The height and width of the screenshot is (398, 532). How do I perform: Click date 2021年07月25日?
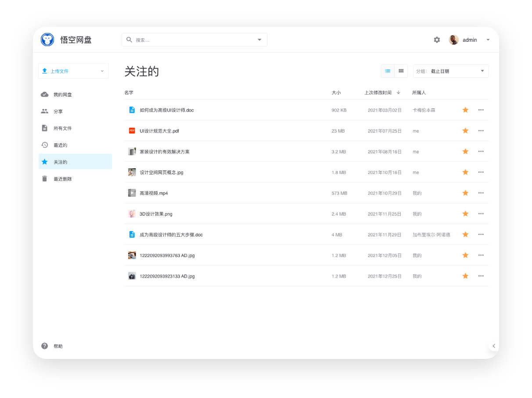[x=385, y=131]
